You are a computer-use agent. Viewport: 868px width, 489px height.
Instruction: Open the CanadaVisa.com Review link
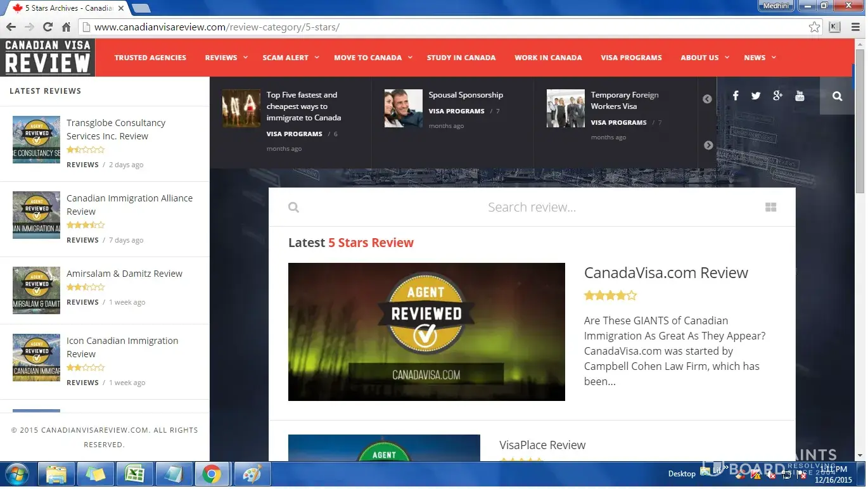(x=665, y=273)
